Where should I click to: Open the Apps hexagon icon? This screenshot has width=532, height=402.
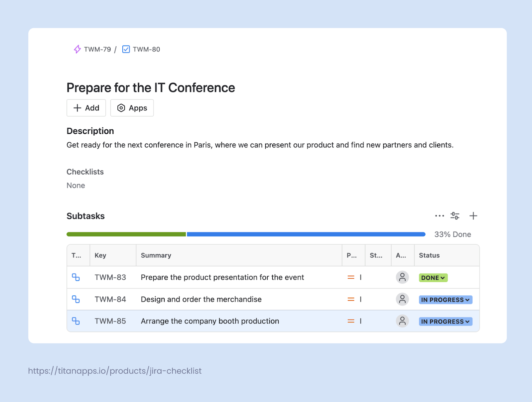coord(121,108)
